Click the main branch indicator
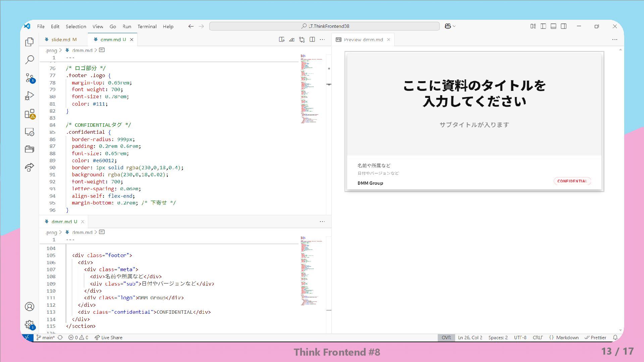 (46, 338)
